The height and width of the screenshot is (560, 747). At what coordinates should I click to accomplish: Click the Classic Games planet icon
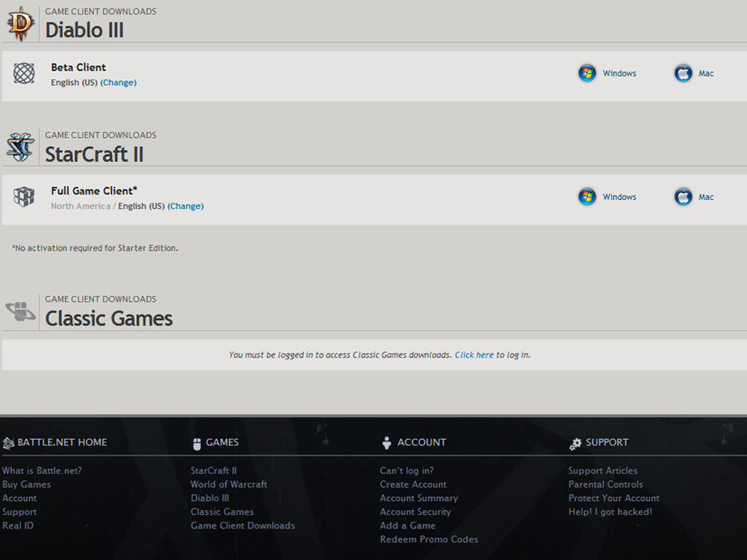click(x=20, y=311)
